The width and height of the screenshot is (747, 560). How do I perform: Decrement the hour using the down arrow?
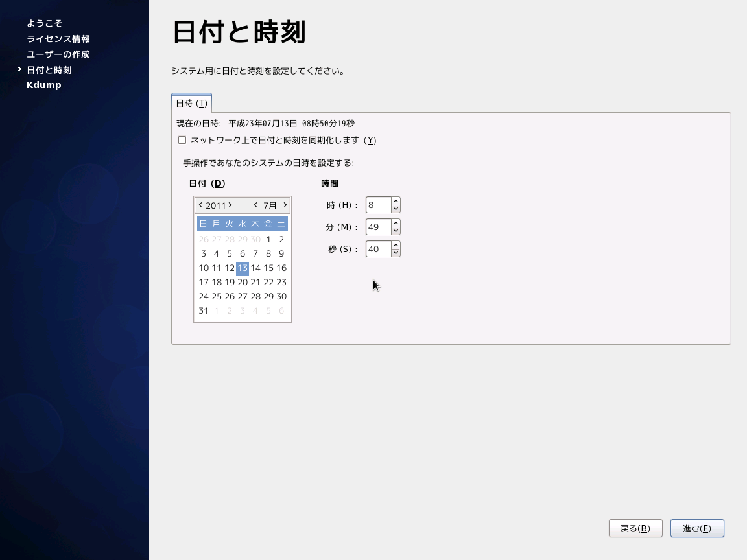pyautogui.click(x=396, y=208)
